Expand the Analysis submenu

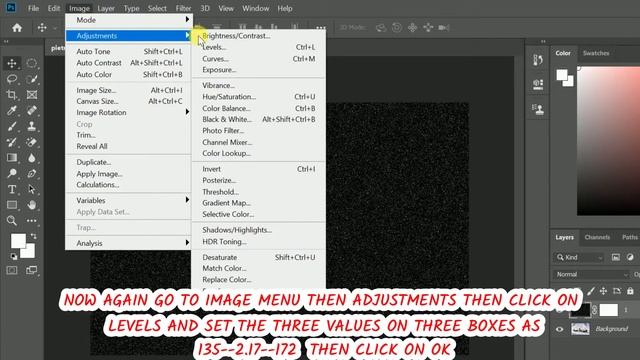click(x=129, y=243)
